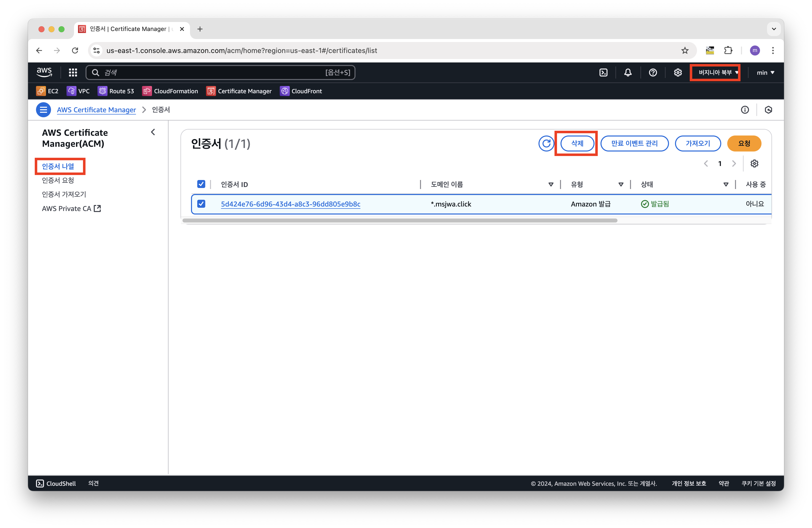Click the 삭제 delete button
Viewport: 812px width, 528px height.
577,143
